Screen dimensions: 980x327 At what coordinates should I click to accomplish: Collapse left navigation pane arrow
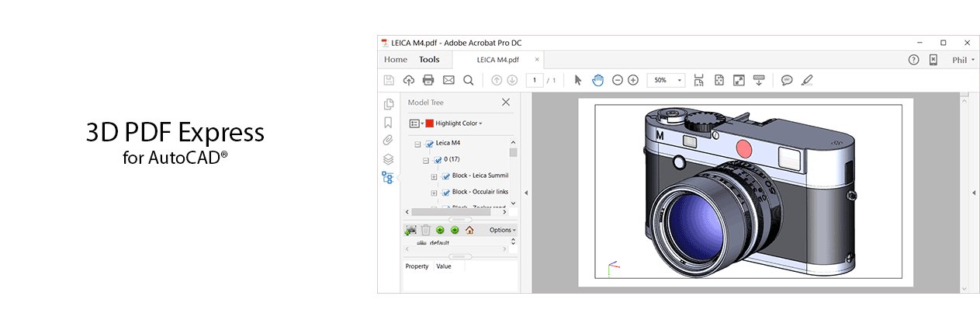pos(526,193)
